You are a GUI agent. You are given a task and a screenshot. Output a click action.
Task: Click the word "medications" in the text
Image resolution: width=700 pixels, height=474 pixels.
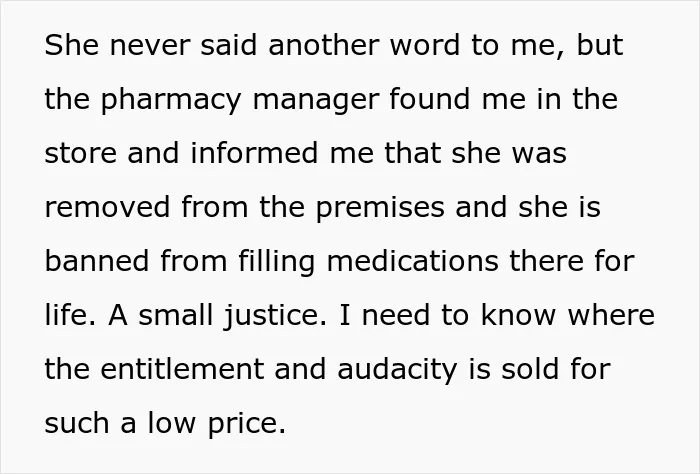pos(413,261)
